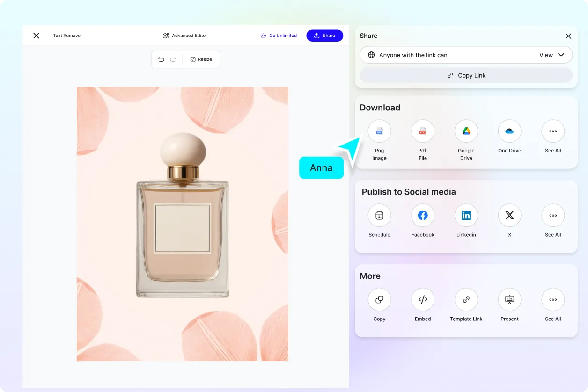Upload the design to One Drive
The height and width of the screenshot is (392, 588).
point(509,131)
